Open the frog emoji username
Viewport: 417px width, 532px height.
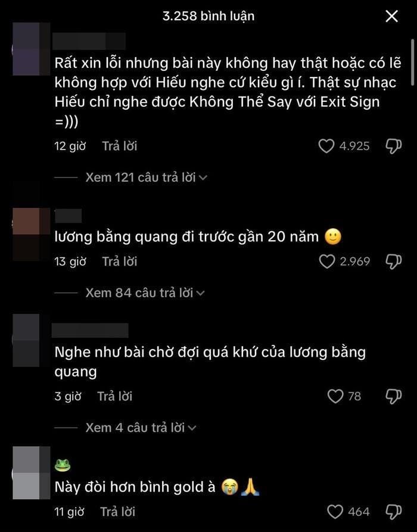pyautogui.click(x=63, y=465)
